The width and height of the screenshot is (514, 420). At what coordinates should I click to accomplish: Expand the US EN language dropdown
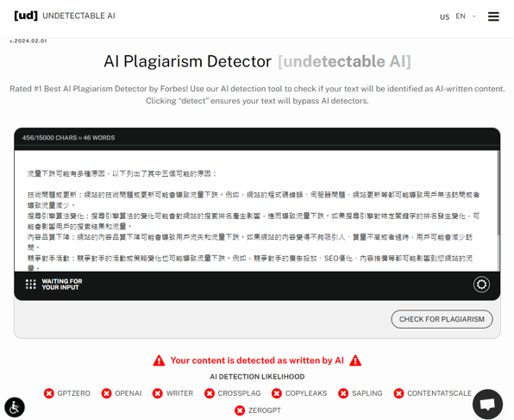click(x=458, y=16)
